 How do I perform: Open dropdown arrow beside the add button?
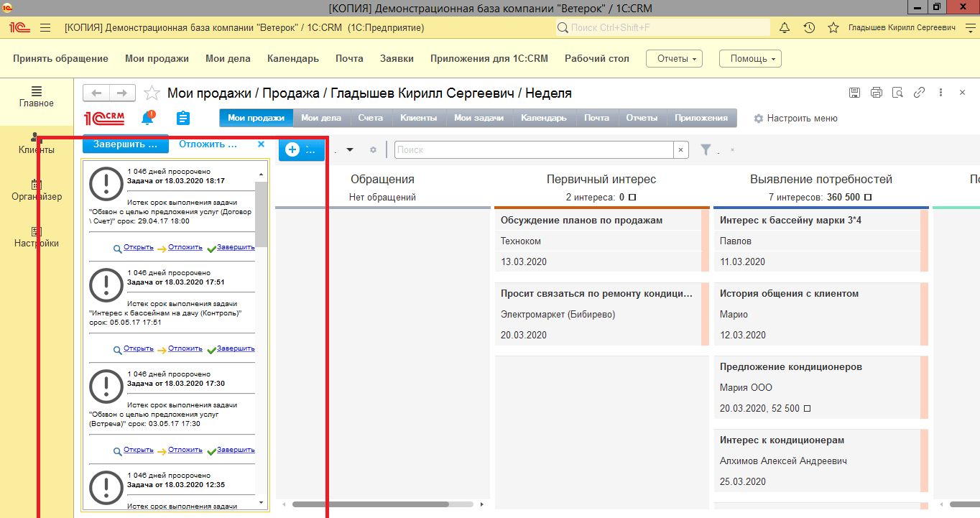point(350,149)
